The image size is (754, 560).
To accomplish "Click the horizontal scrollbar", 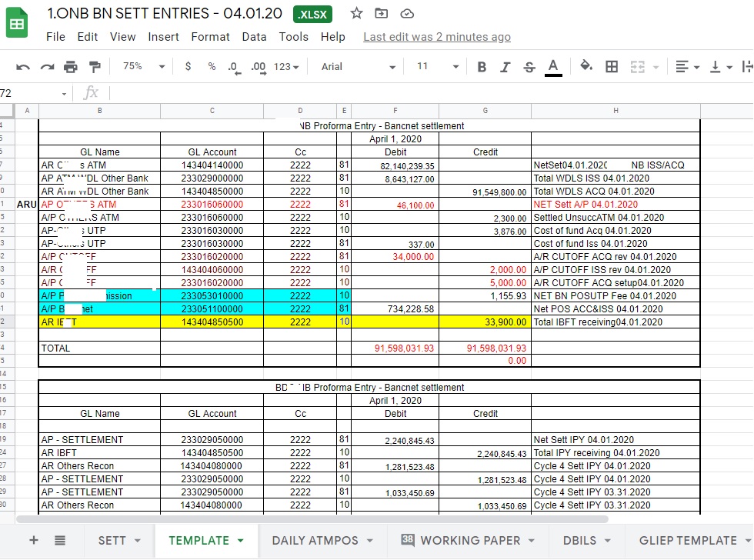I will 312,519.
